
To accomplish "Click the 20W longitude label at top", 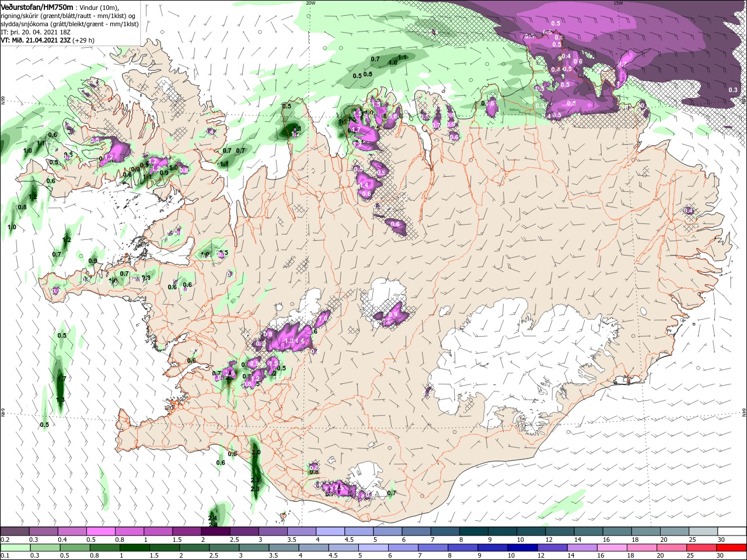I will tap(310, 2).
